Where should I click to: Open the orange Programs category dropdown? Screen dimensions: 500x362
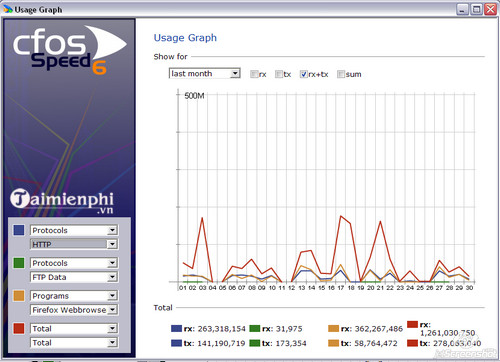click(74, 296)
